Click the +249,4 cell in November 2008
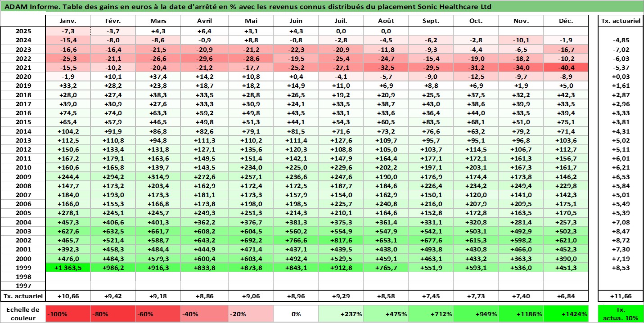Screen dimensions: 644x323 tap(521, 186)
